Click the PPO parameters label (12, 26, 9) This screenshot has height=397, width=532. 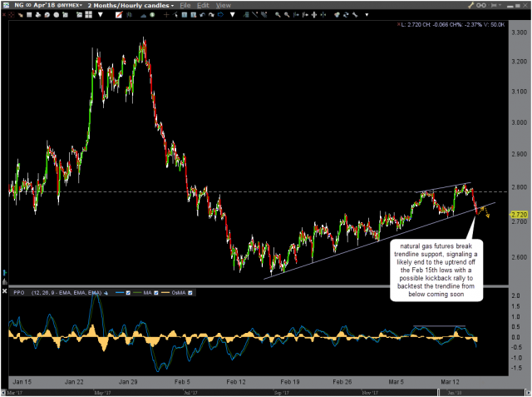pos(66,293)
